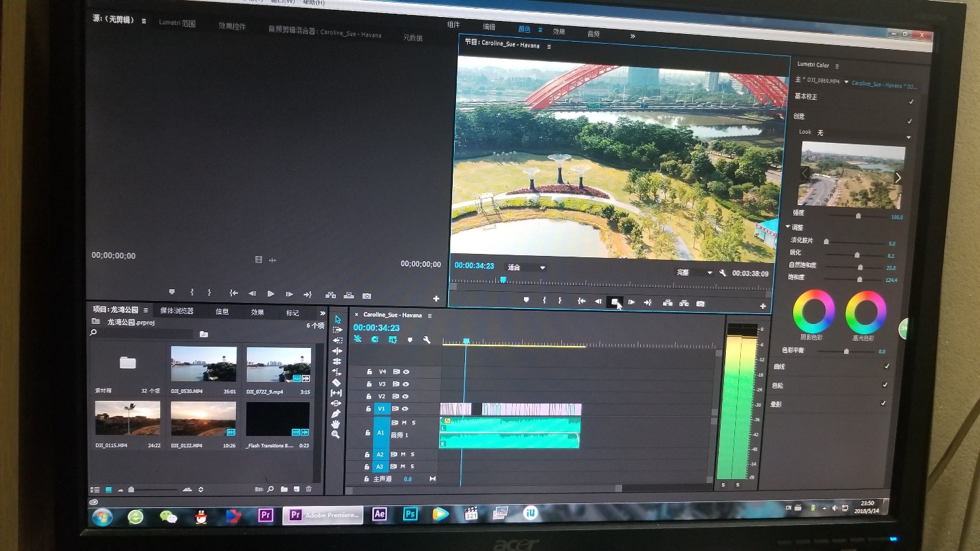980x551 pixels.
Task: Open Lumetri 范围 tab
Action: [177, 23]
